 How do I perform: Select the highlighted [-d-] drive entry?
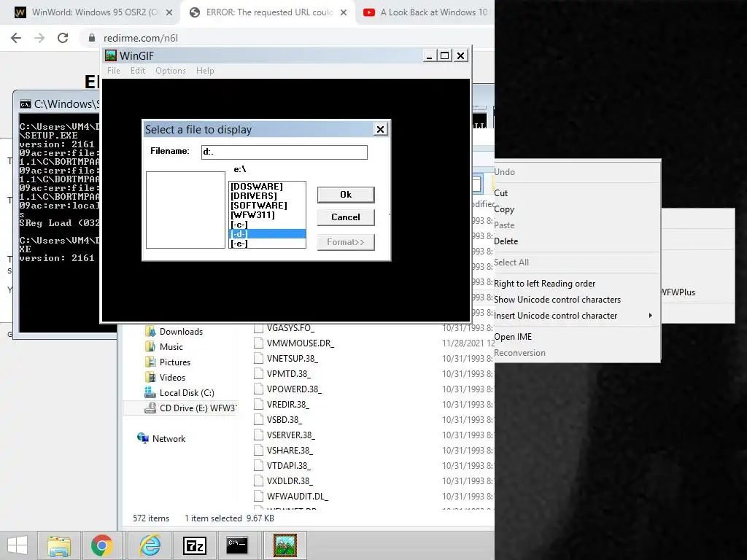[267, 234]
